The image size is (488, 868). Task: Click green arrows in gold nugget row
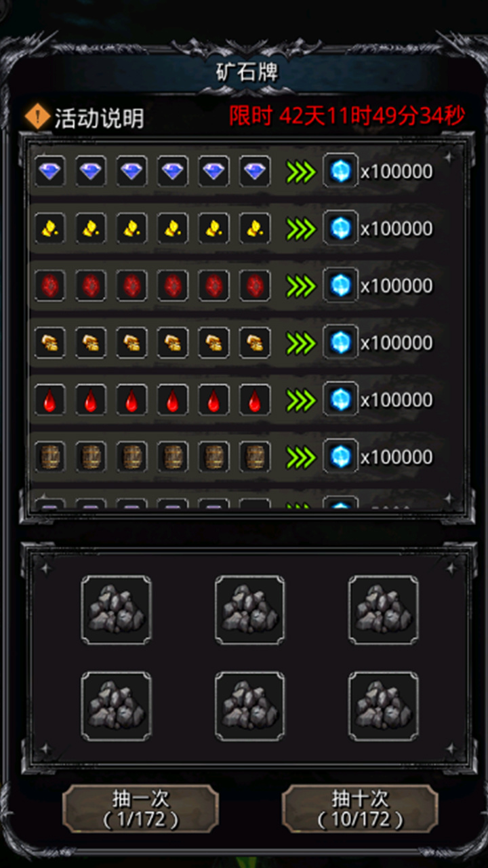click(x=301, y=229)
